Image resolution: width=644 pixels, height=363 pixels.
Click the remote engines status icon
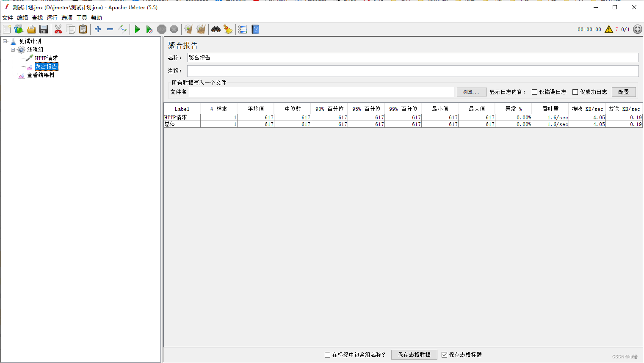click(x=638, y=29)
